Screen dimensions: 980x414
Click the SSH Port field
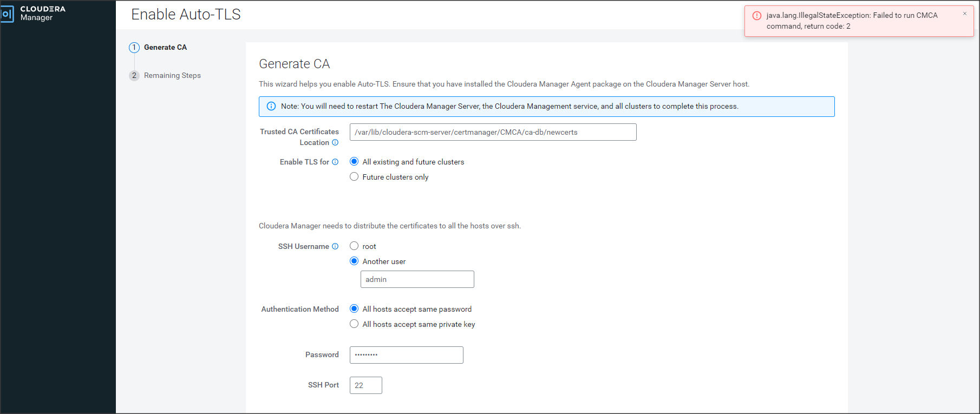[365, 385]
